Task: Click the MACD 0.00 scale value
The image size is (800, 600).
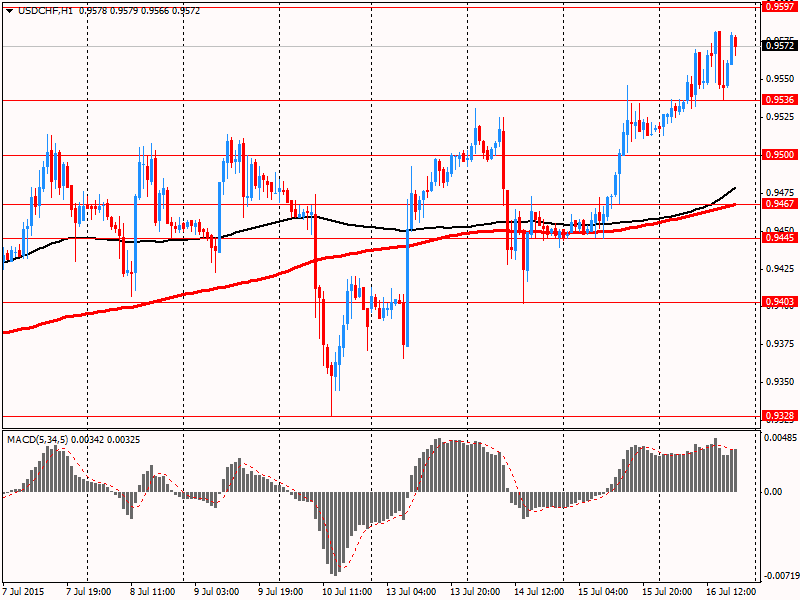Action: [x=773, y=492]
